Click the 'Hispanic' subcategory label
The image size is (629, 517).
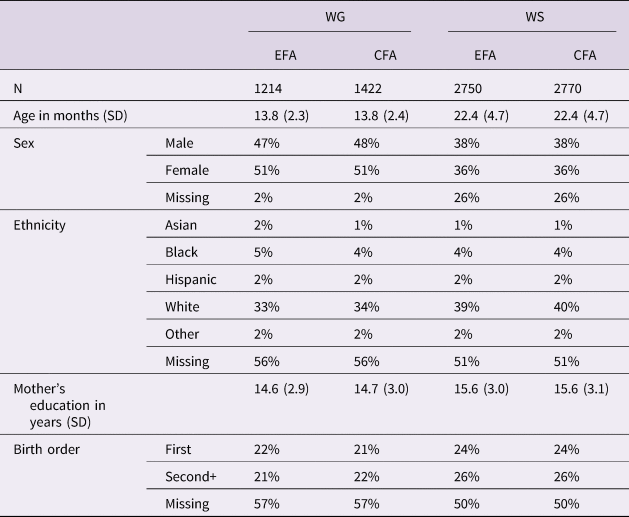(191, 280)
